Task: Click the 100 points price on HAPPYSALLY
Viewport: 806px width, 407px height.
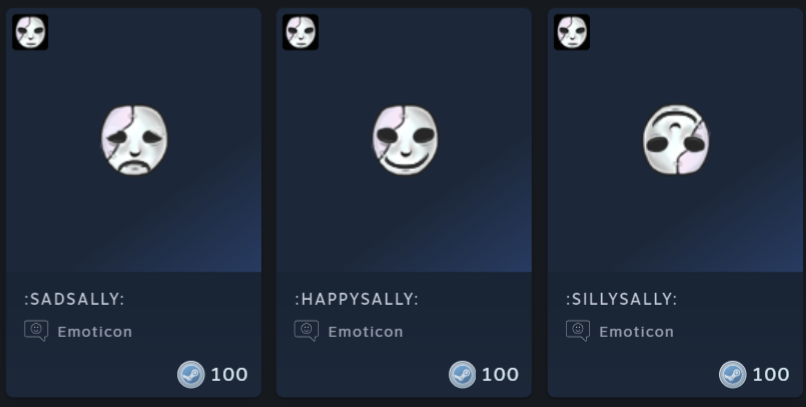Action: (500, 375)
